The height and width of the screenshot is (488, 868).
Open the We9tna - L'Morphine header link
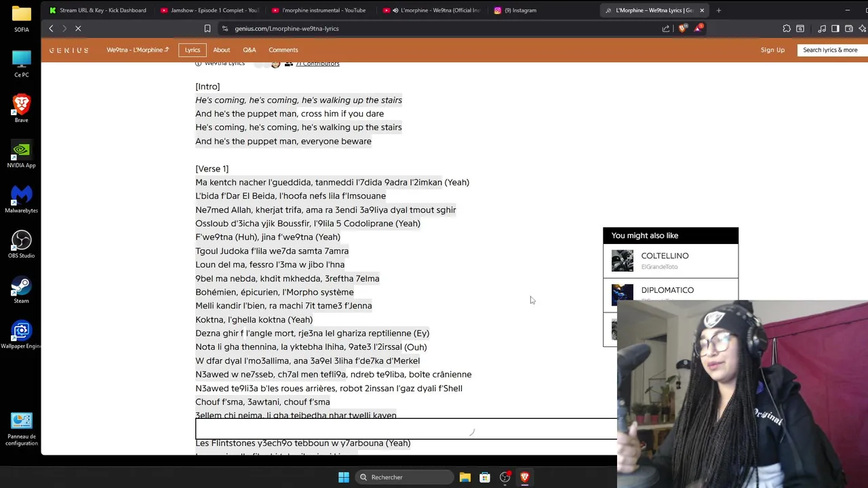pyautogui.click(x=138, y=49)
